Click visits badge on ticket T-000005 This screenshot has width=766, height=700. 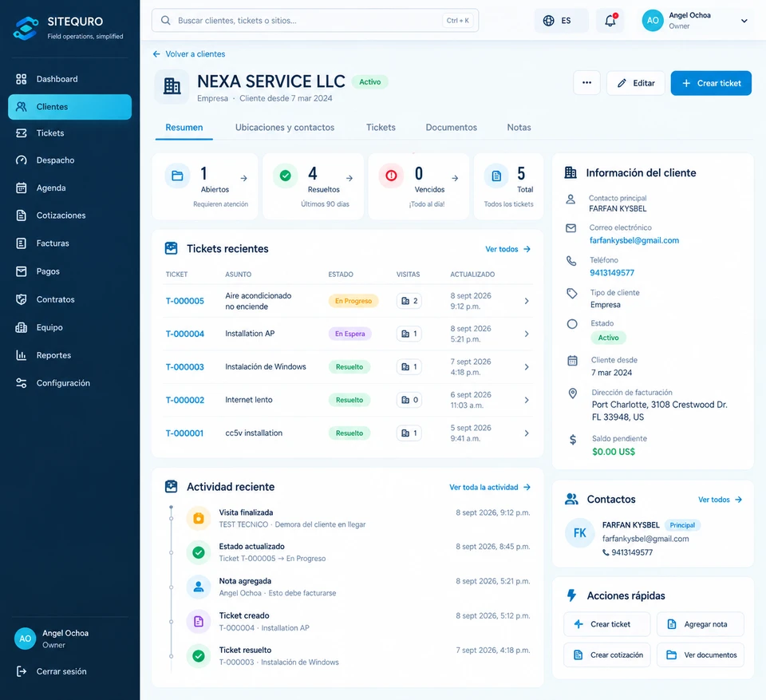coord(409,301)
